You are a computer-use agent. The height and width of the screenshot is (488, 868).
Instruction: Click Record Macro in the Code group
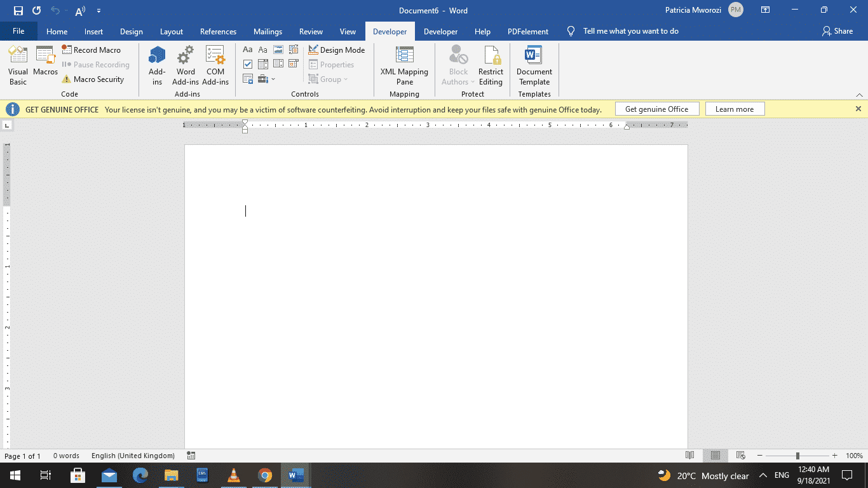(93, 50)
